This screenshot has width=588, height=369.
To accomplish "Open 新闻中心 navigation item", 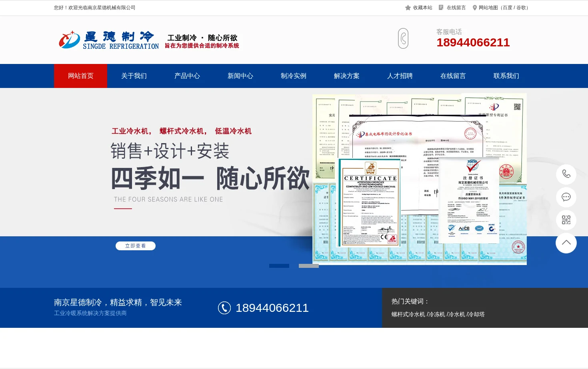I will point(240,76).
